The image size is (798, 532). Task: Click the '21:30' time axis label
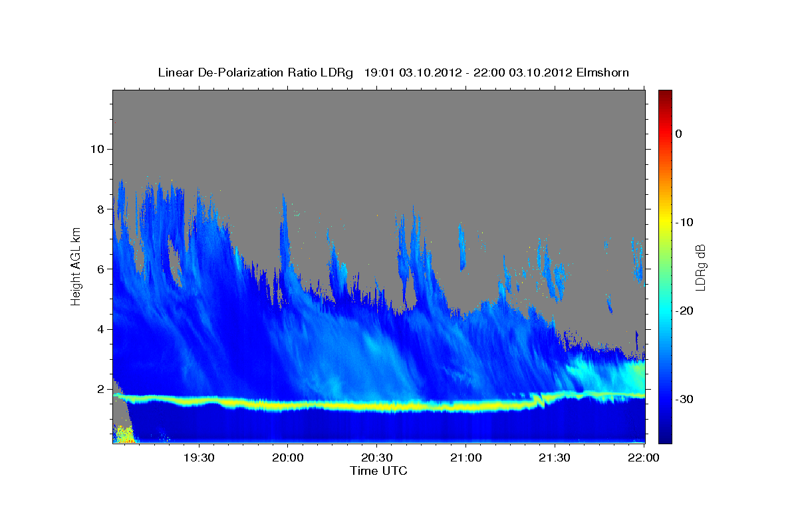coord(555,458)
